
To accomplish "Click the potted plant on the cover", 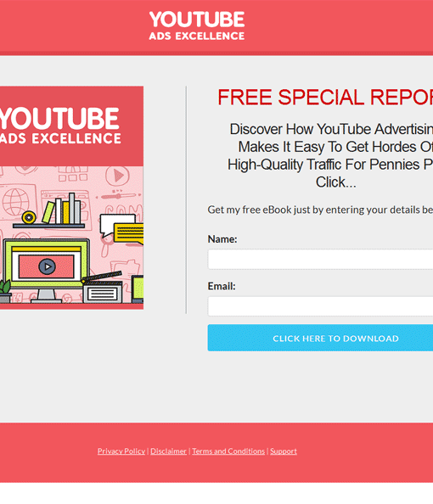I will point(4,291).
